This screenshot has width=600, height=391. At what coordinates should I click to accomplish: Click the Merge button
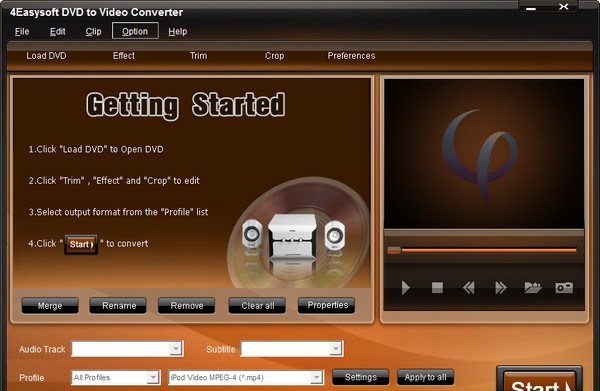(x=50, y=306)
